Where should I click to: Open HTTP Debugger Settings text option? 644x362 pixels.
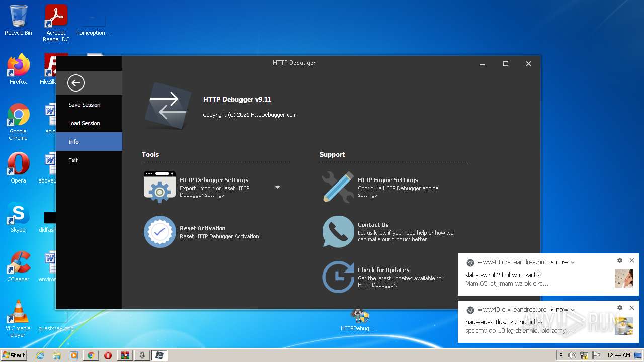tap(214, 180)
